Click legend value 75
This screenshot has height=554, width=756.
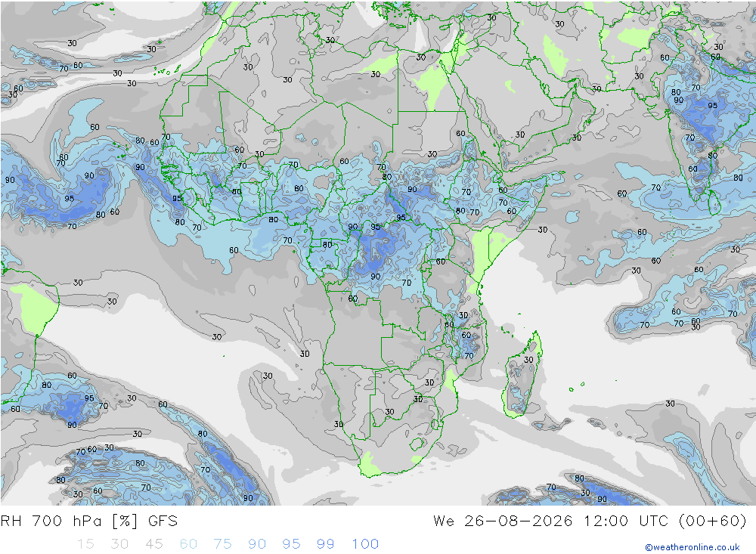point(223,544)
